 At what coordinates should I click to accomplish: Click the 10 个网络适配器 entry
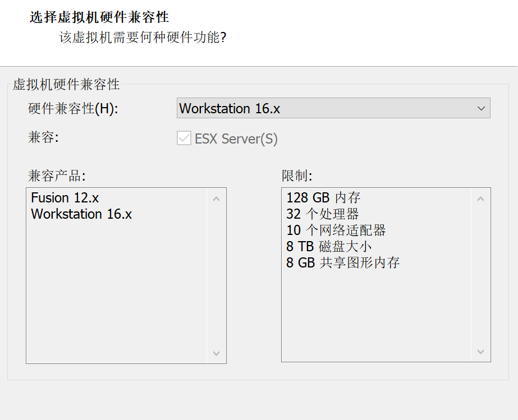[336, 230]
